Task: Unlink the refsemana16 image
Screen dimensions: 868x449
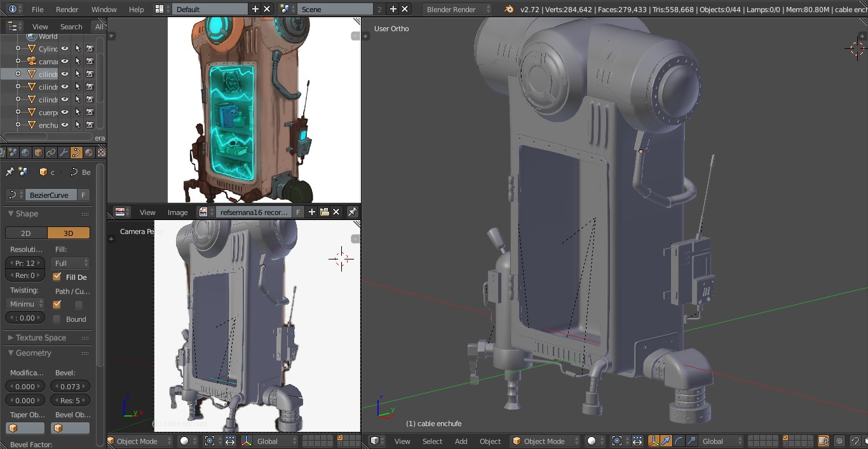Action: tap(336, 212)
